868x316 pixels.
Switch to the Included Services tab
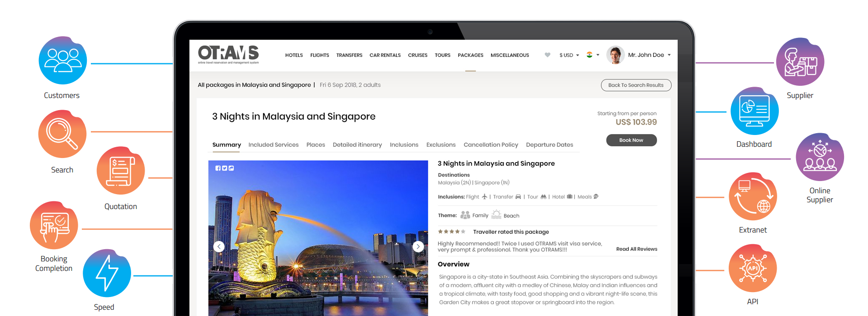(274, 145)
